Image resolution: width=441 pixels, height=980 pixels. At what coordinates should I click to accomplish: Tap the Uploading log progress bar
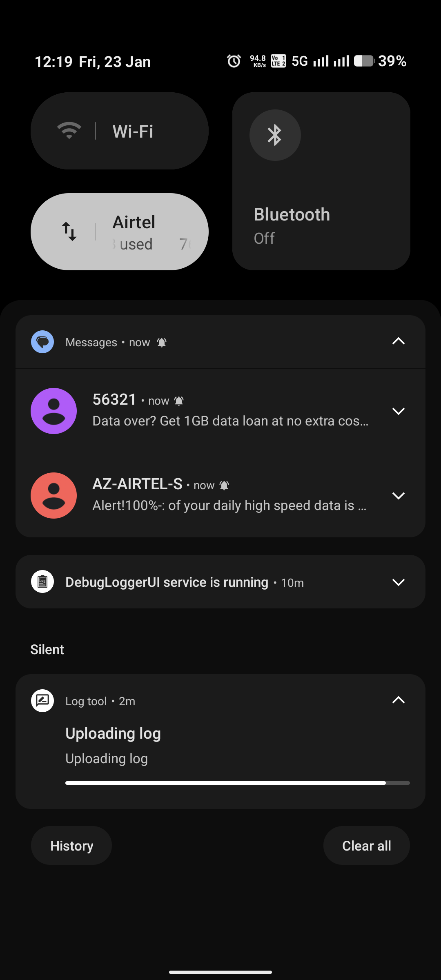click(237, 783)
